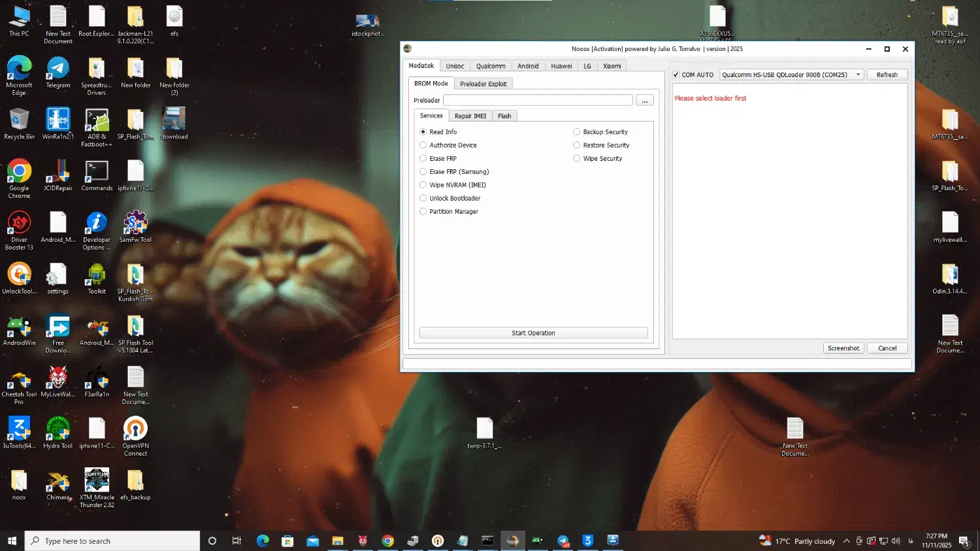The image size is (980, 551).
Task: Open Google Chrome from the taskbar
Action: 388,541
